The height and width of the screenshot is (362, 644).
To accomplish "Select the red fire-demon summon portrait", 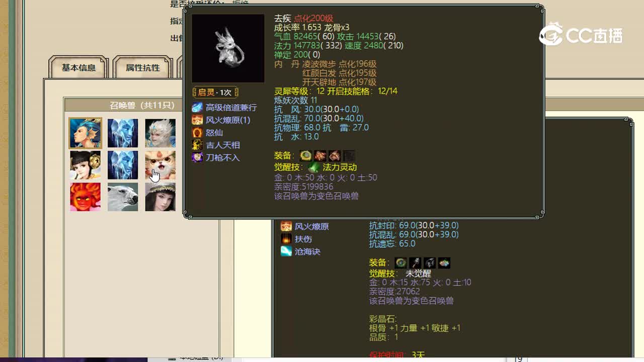I will [x=86, y=197].
